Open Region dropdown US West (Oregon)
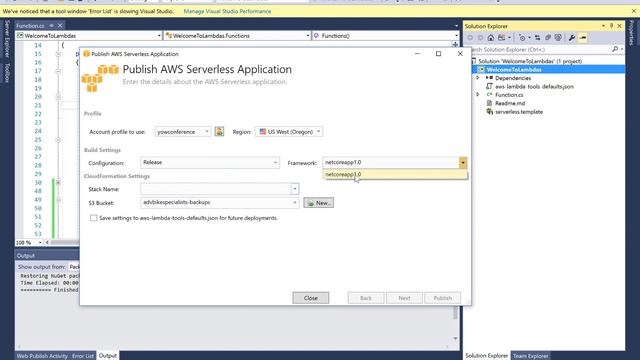 click(x=289, y=131)
